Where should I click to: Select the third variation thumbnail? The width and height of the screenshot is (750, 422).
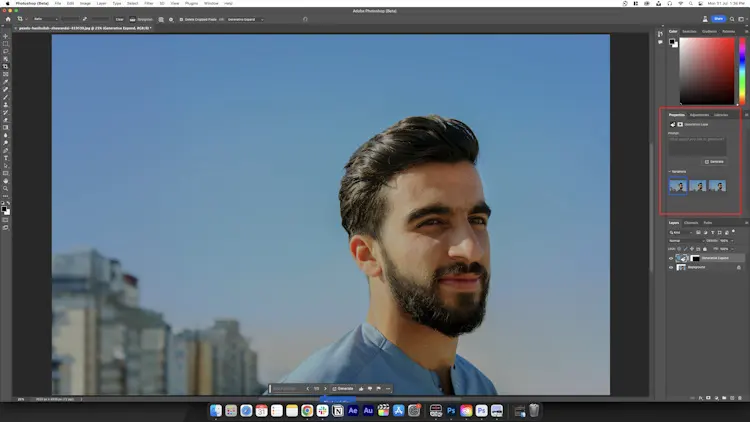[717, 186]
